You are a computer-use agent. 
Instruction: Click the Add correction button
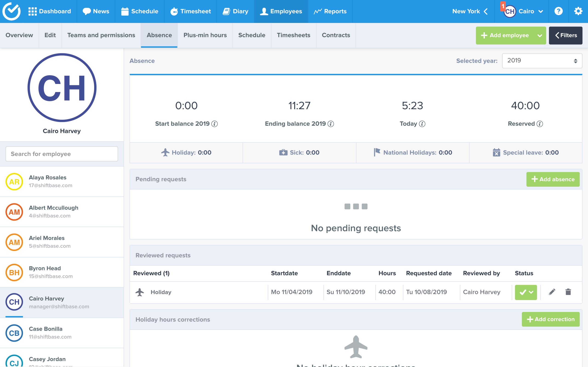coord(550,319)
